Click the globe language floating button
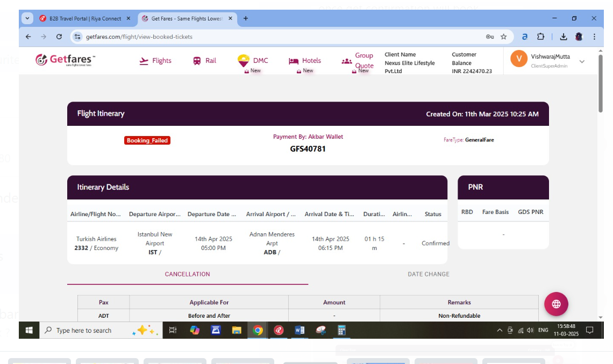 (556, 304)
